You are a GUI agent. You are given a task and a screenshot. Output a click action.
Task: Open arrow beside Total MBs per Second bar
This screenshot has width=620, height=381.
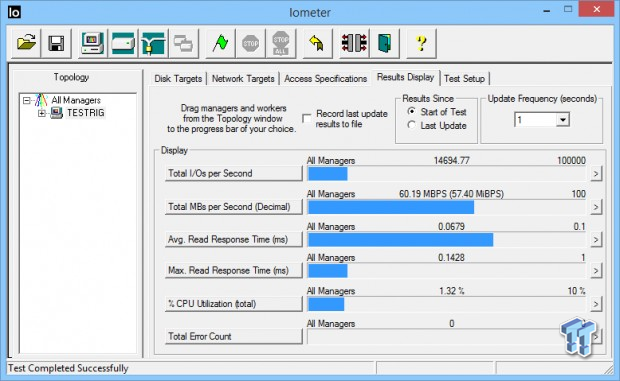click(x=596, y=207)
